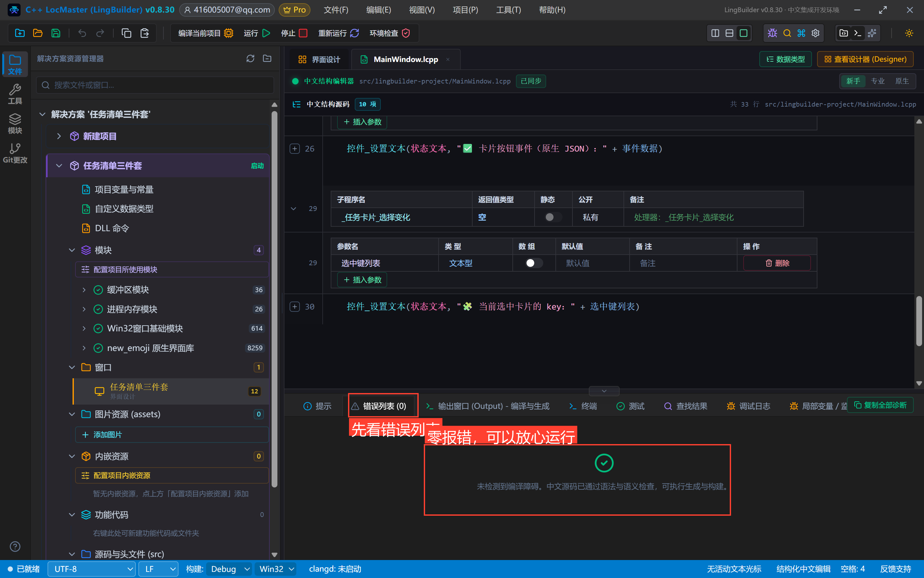Open the 工具(T) menu
This screenshot has width=924, height=578.
(508, 10)
